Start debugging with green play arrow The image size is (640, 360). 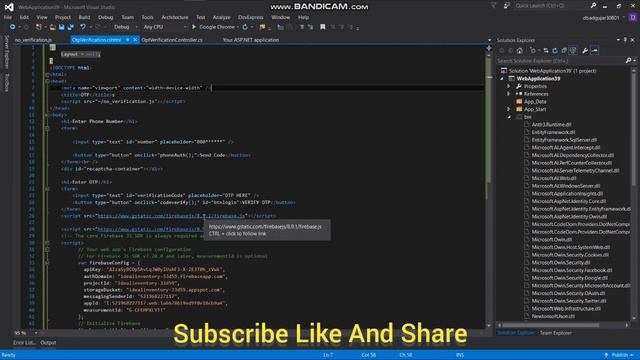(194, 27)
